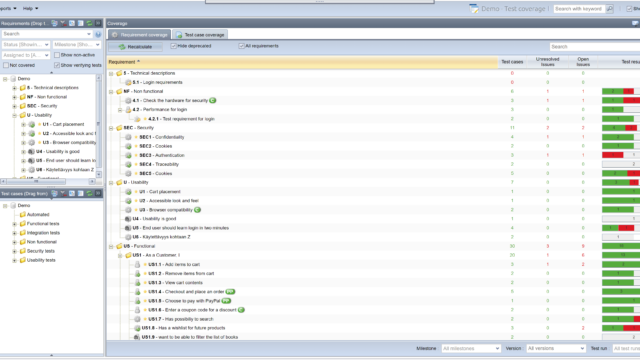The width and height of the screenshot is (640, 360).
Task: Click the green badge beside US1.4 Checkout and place an order
Action: click(x=230, y=292)
